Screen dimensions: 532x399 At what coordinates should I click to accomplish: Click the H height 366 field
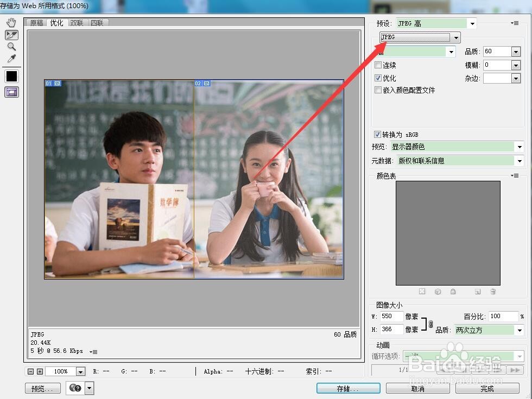point(391,329)
